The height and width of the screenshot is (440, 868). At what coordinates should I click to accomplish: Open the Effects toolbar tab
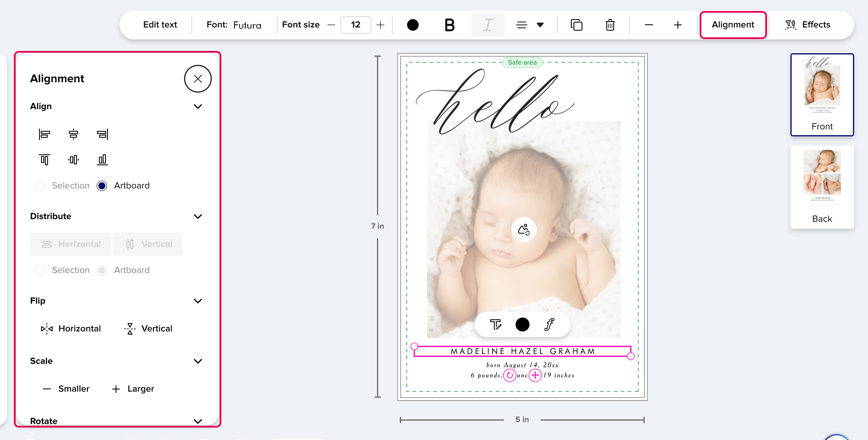(807, 25)
